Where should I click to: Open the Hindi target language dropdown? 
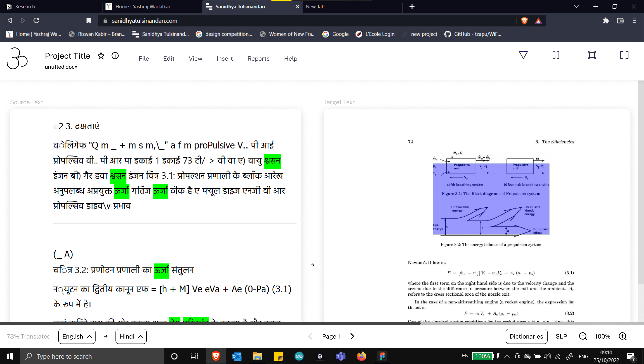click(x=131, y=336)
